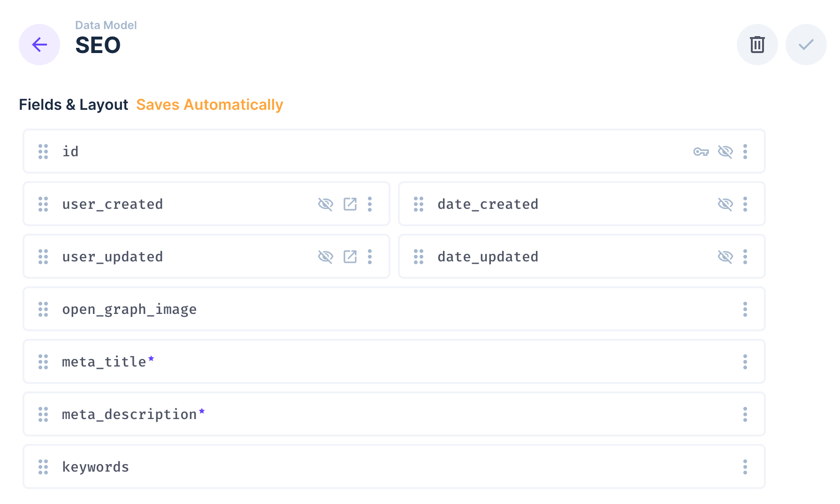840x504 pixels.
Task: Click the primary key icon on id field
Action: click(701, 152)
